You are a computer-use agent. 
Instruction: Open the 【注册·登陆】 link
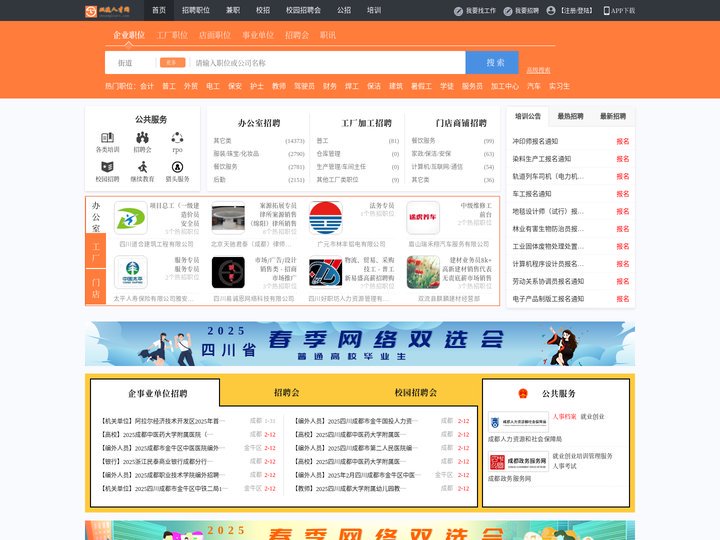pos(577,11)
